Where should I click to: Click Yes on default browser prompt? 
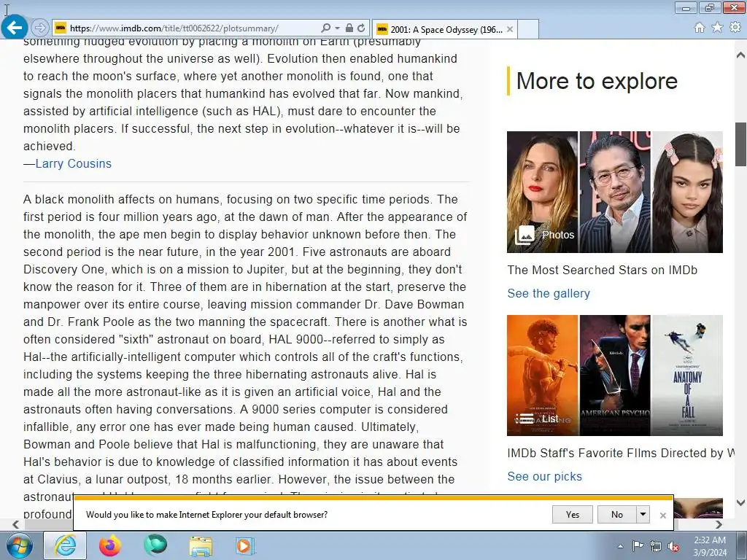pos(572,514)
